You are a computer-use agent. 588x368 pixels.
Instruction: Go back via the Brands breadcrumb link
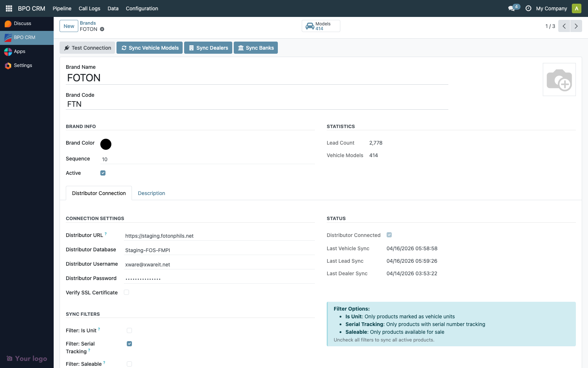[x=88, y=23]
